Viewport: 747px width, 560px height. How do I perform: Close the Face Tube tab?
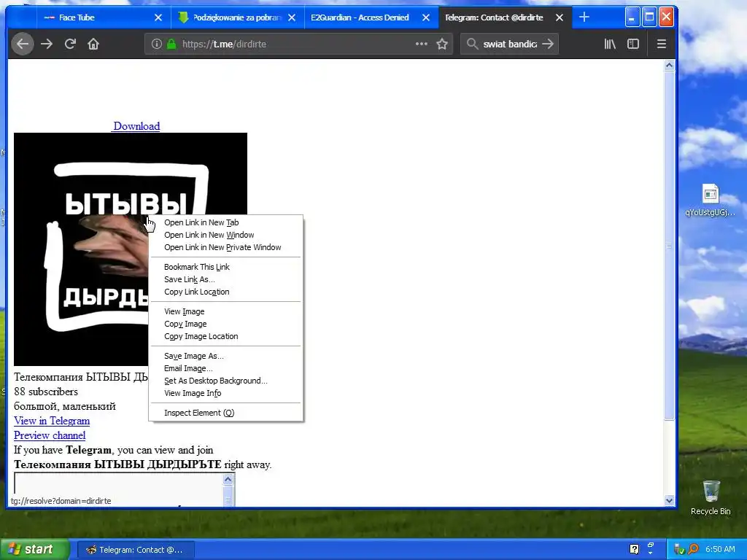(x=158, y=17)
